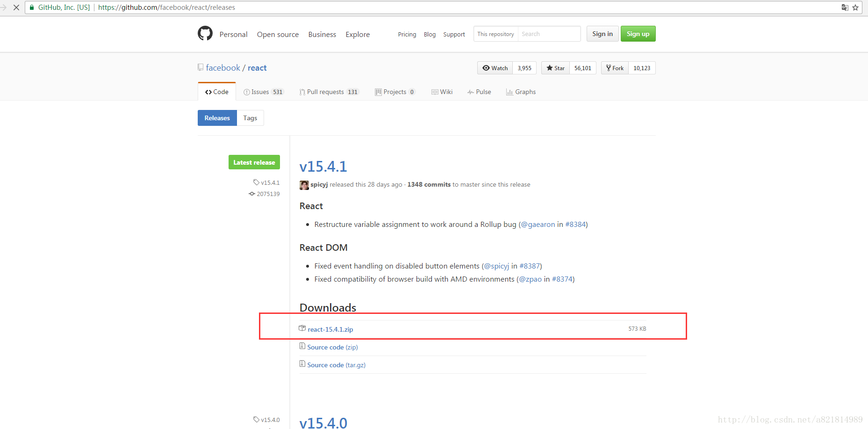This screenshot has height=429, width=868.
Task: Open the Business nav item
Action: (x=322, y=34)
